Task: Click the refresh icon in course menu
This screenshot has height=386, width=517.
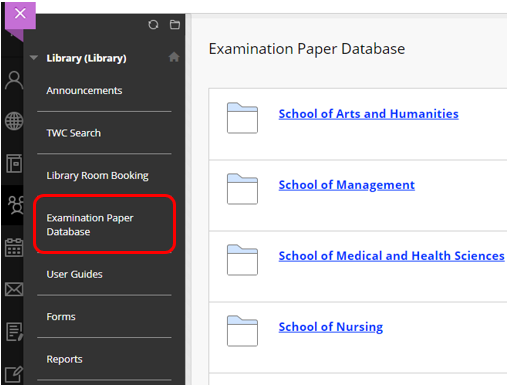Action: pyautogui.click(x=153, y=25)
